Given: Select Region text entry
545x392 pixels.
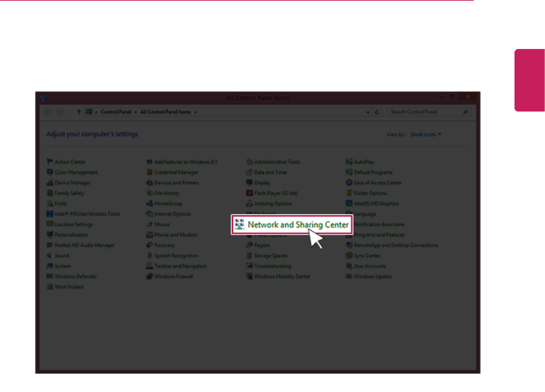Looking at the screenshot, I should [x=261, y=245].
